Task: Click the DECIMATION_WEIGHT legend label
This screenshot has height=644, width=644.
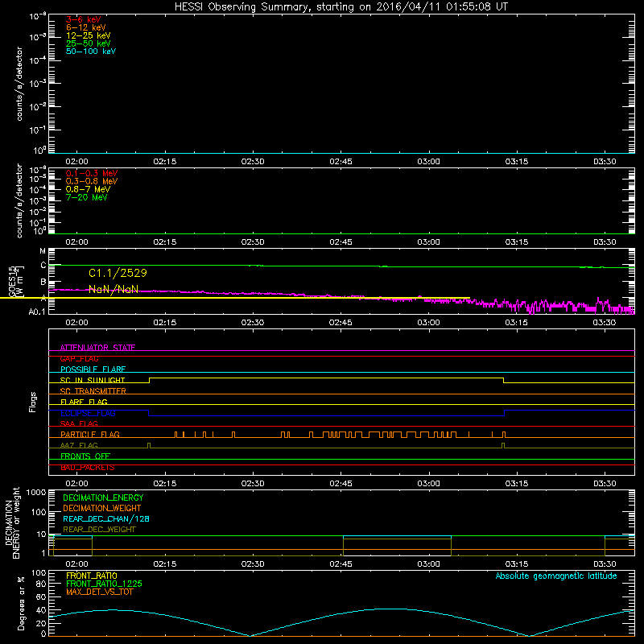Action: point(102,508)
